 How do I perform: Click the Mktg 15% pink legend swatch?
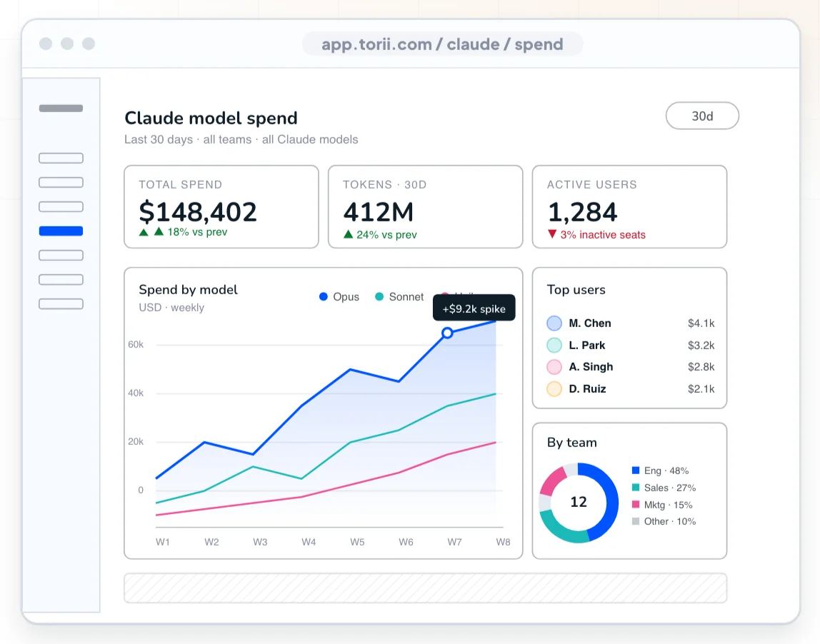pos(636,505)
